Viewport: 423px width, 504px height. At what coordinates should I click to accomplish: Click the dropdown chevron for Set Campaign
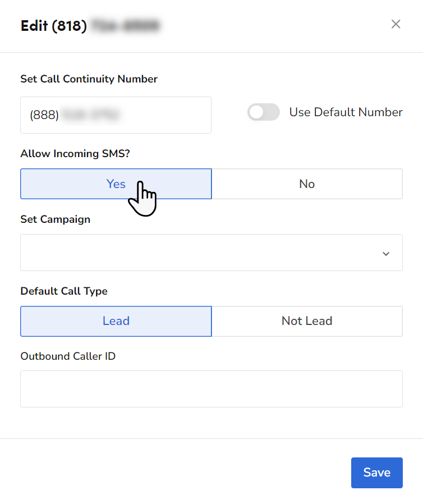386,253
